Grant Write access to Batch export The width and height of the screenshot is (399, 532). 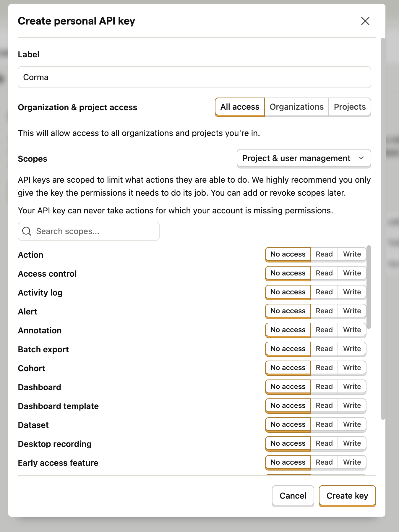[352, 349]
